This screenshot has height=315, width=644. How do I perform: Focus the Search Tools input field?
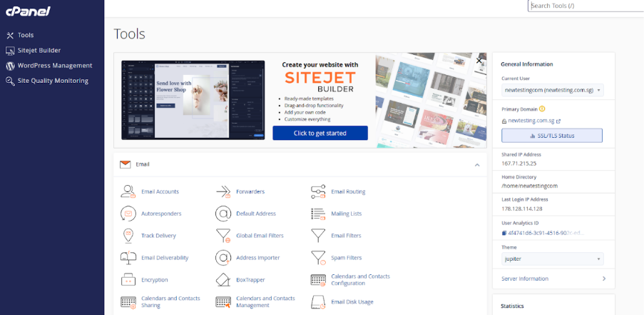point(585,6)
